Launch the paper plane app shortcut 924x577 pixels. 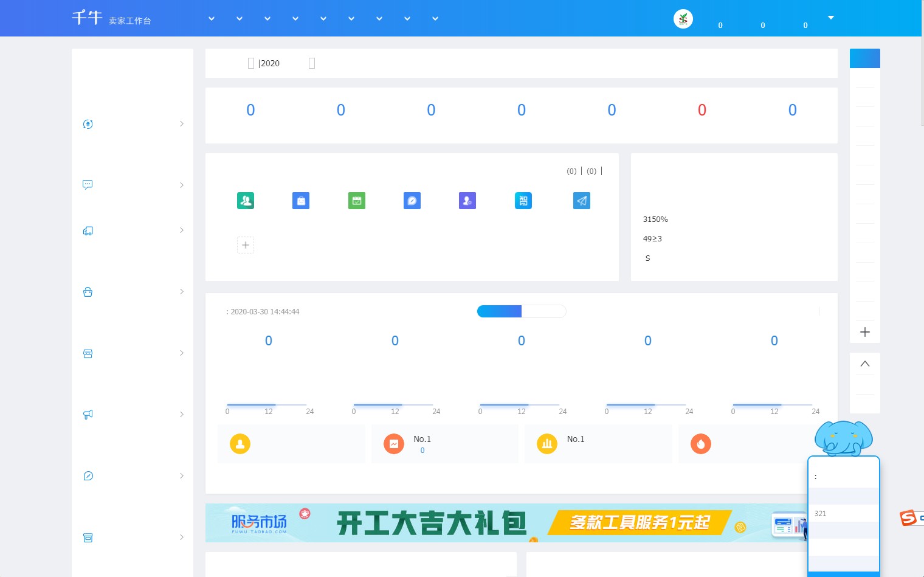coord(582,201)
